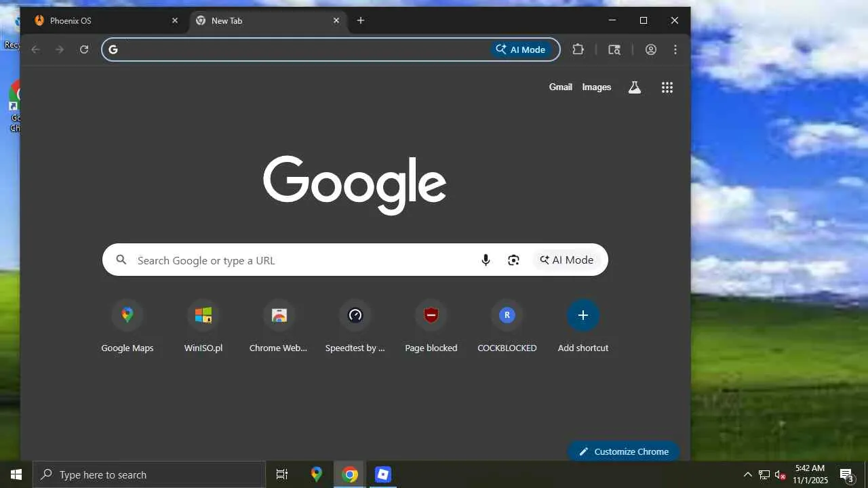Maximize the Chrome window
Viewport: 868px width, 488px height.
(644, 20)
